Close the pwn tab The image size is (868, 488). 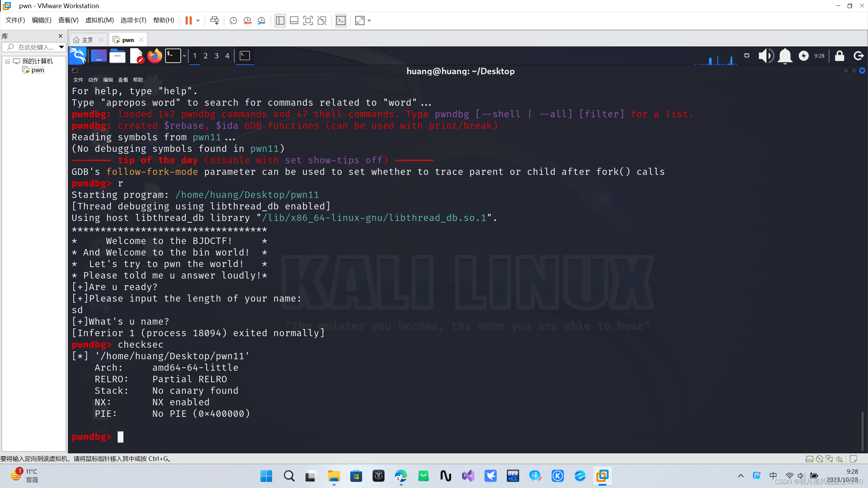click(x=141, y=40)
